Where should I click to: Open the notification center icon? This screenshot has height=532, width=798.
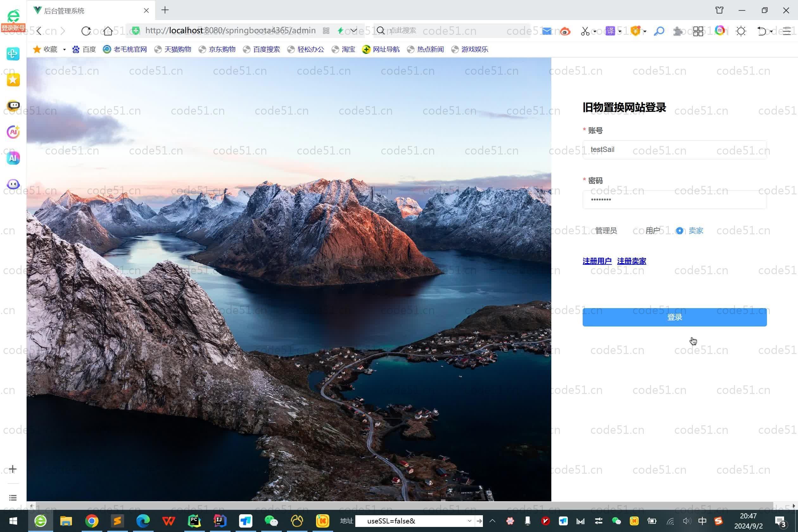pos(781,522)
